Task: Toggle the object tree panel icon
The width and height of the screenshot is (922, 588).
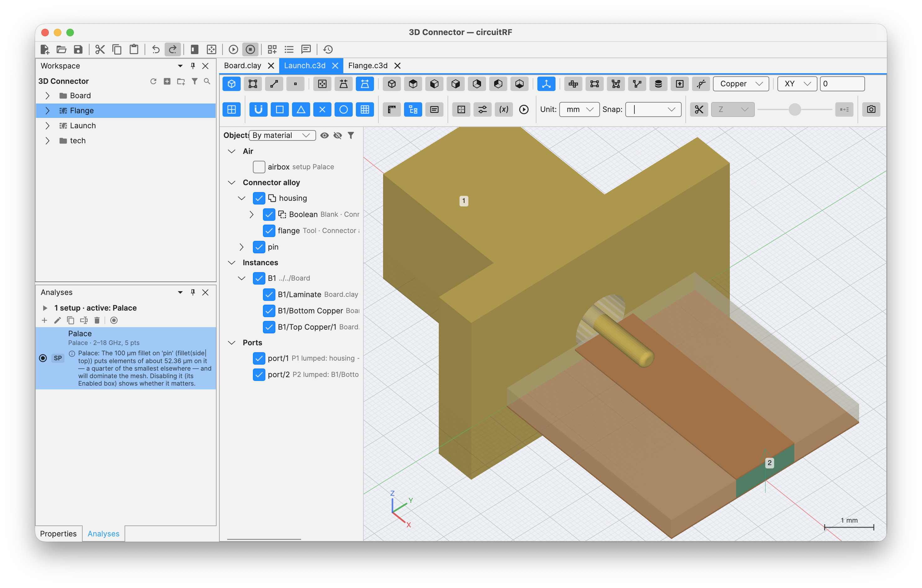Action: coord(413,109)
